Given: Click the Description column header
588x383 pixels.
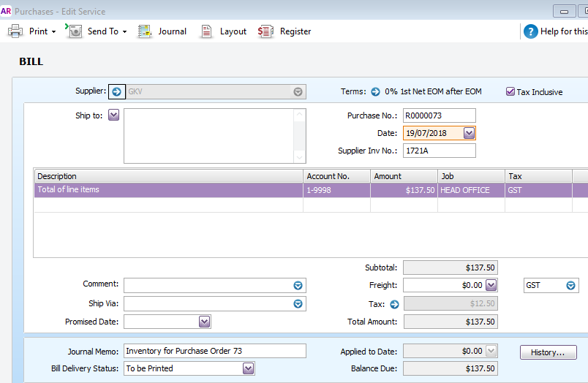Looking at the screenshot, I should click(x=169, y=176).
